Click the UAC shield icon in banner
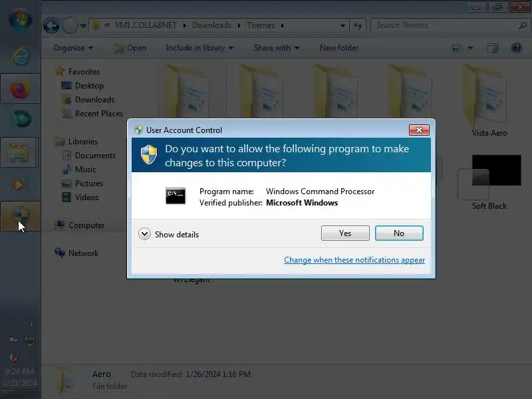Screen dimensions: 532x399 [x=149, y=154]
